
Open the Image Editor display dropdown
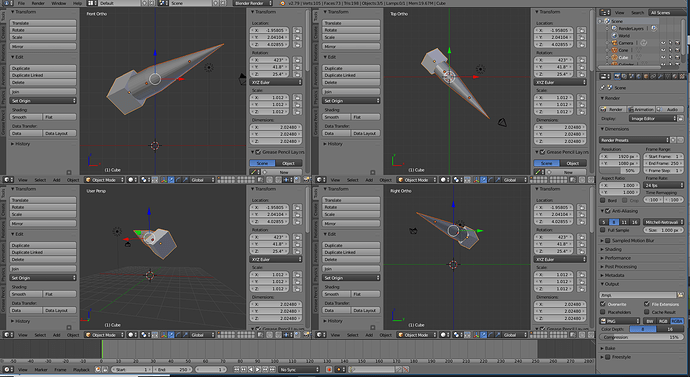(x=653, y=118)
